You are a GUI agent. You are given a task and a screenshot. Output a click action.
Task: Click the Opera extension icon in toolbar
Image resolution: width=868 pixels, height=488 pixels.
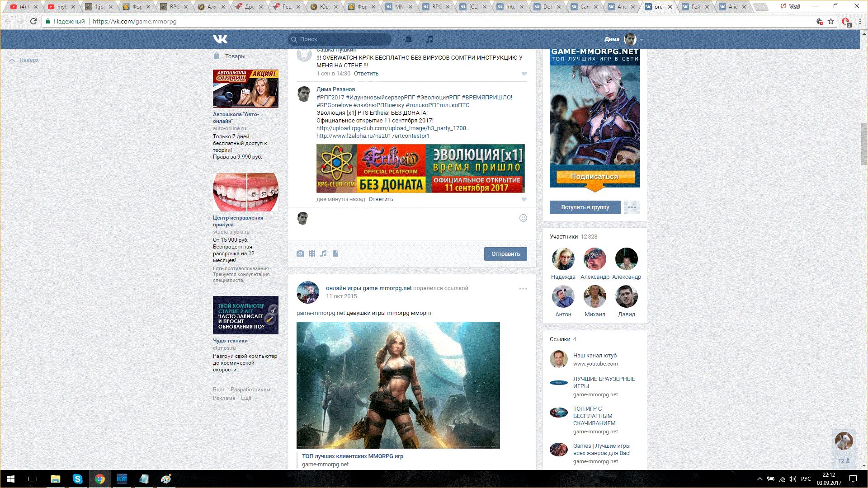tap(846, 21)
